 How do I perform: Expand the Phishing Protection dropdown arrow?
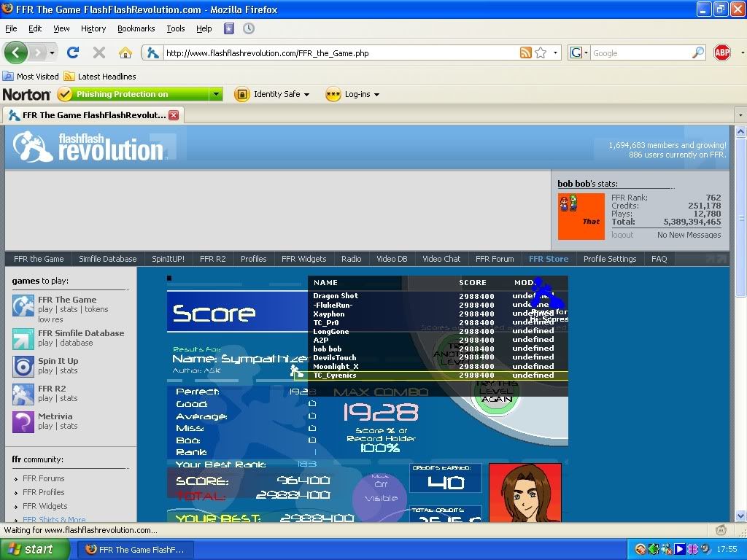click(216, 94)
